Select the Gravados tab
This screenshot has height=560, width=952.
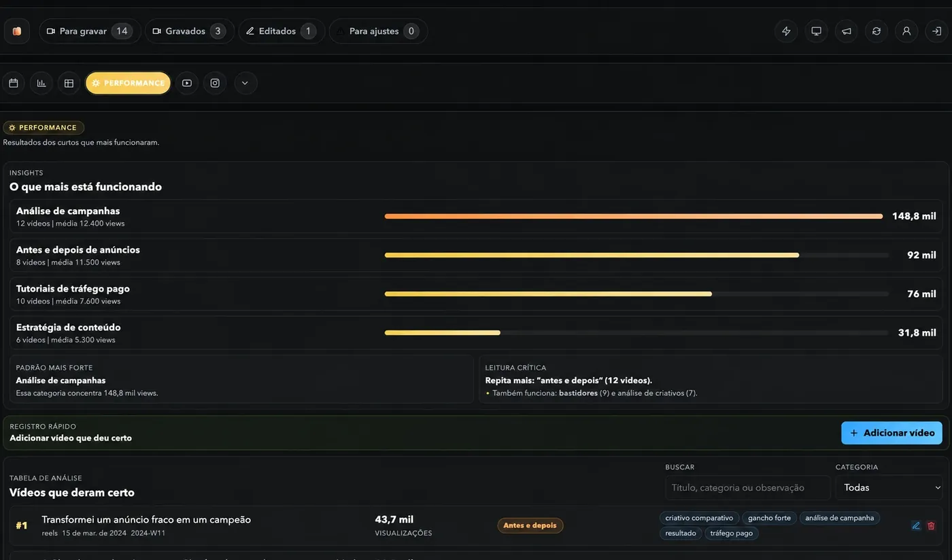pyautogui.click(x=190, y=31)
